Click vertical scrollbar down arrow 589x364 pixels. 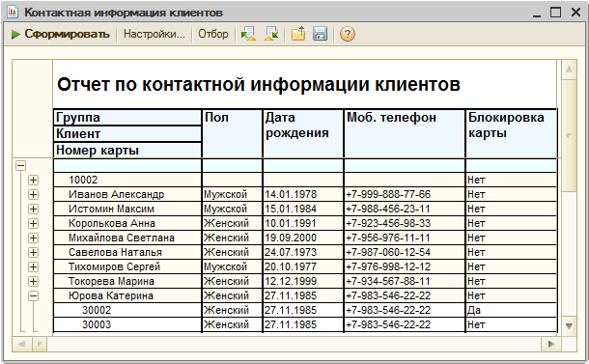tap(569, 326)
